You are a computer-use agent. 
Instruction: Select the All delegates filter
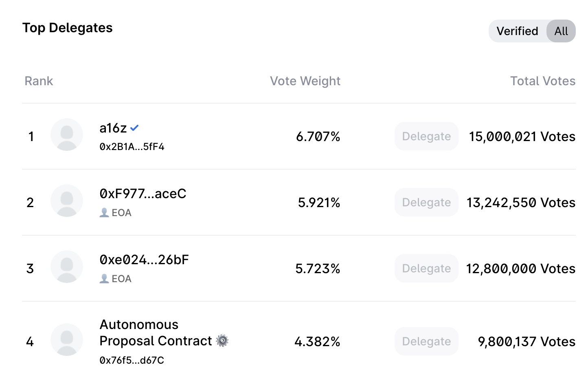pos(561,31)
